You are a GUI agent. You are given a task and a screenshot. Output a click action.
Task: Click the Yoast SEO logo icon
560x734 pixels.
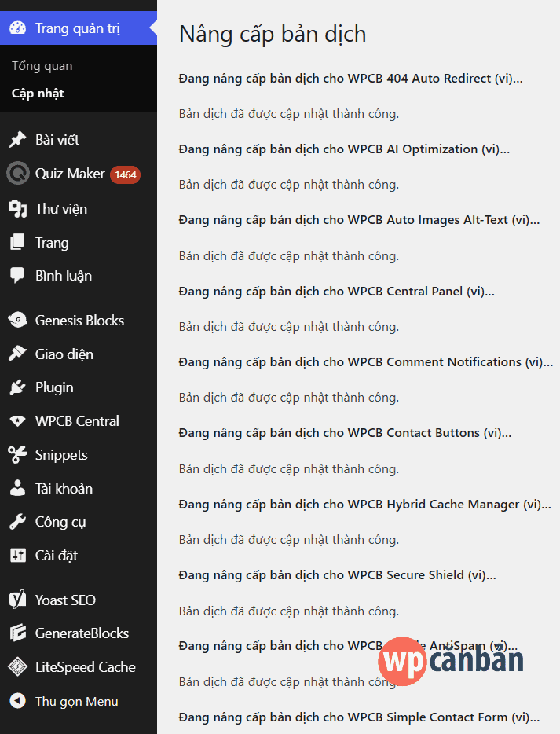coord(18,600)
